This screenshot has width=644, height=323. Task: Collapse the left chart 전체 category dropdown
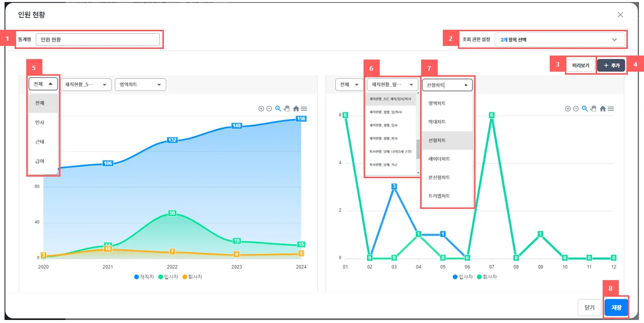pos(43,84)
